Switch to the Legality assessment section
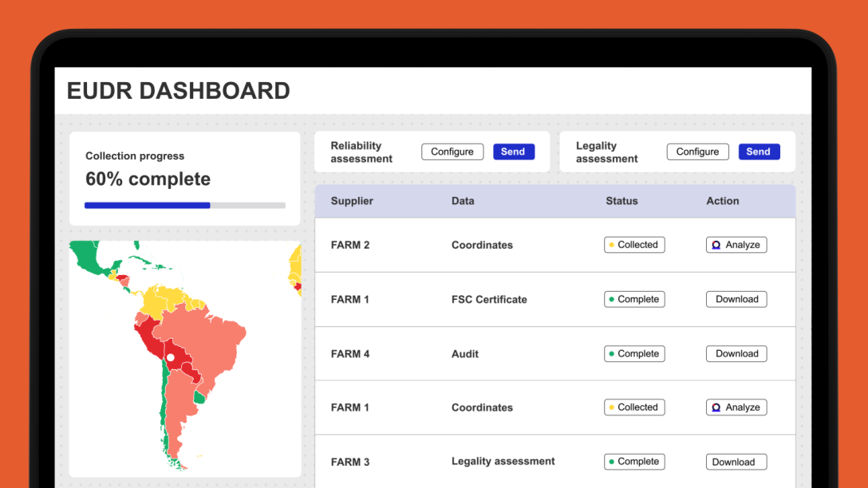 pos(606,152)
